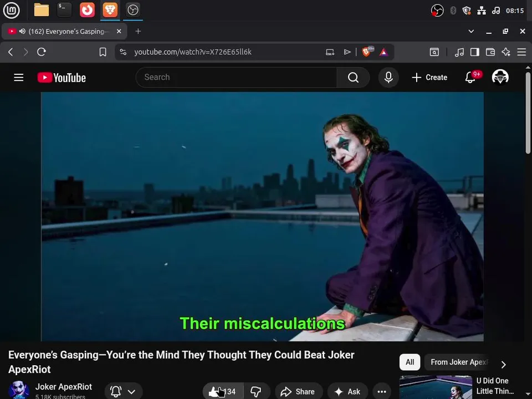Click the youtube.com URL in address bar
The height and width of the screenshot is (399, 532).
point(193,52)
